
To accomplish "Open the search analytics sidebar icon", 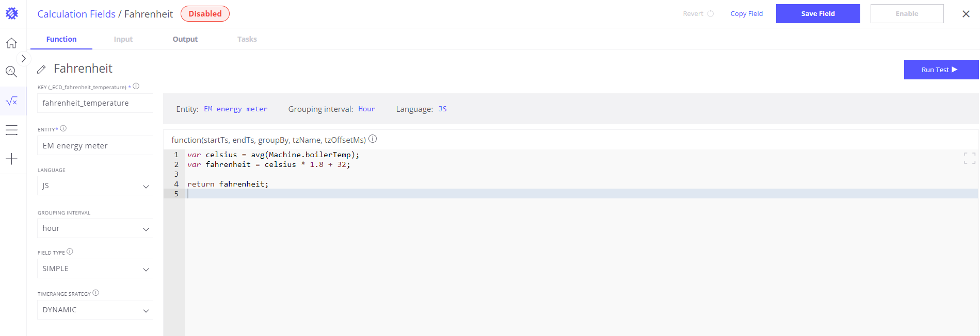I will click(11, 72).
